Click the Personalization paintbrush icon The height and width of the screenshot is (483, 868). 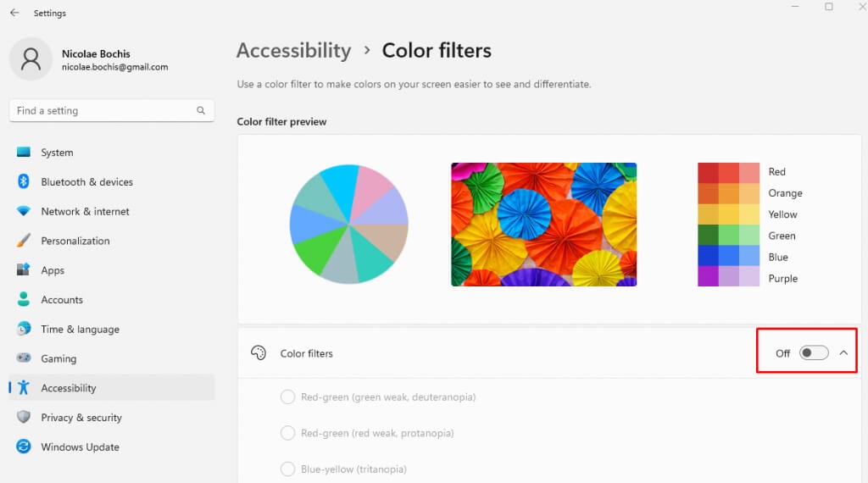pyautogui.click(x=24, y=241)
